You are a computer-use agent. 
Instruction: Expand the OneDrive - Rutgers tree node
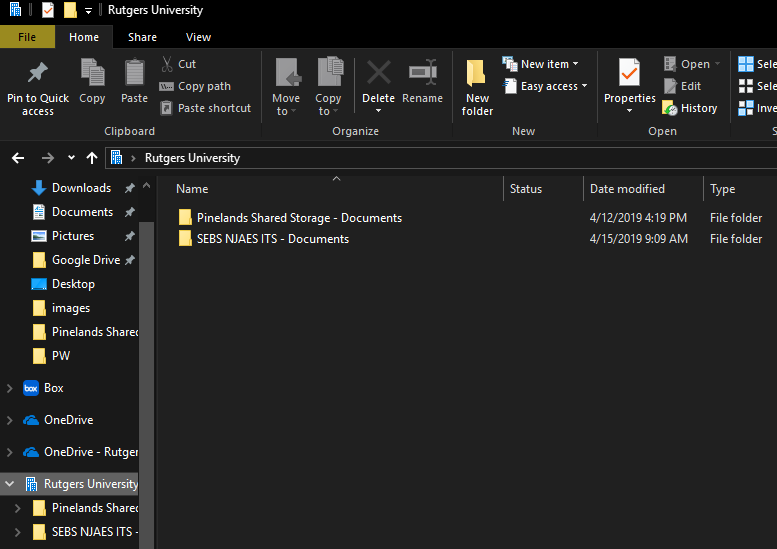click(9, 452)
